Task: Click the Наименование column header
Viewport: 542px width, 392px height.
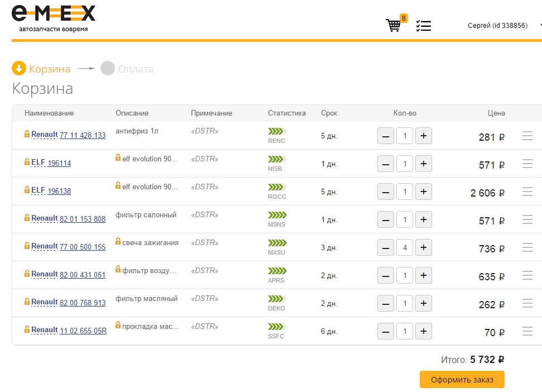Action: click(x=49, y=113)
